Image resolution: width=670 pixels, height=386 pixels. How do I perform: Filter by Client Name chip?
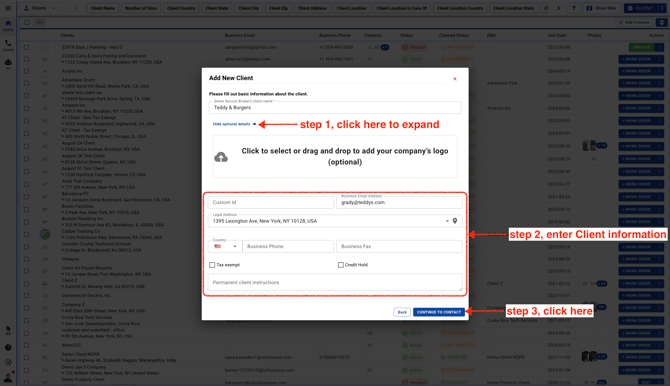tap(103, 8)
